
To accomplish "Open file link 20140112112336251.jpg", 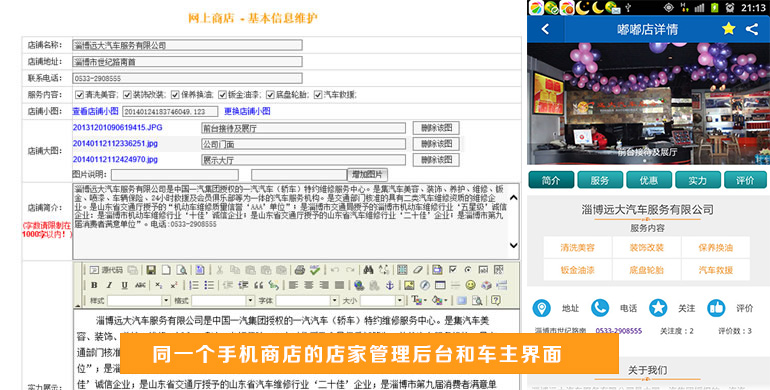I will click(x=115, y=143).
